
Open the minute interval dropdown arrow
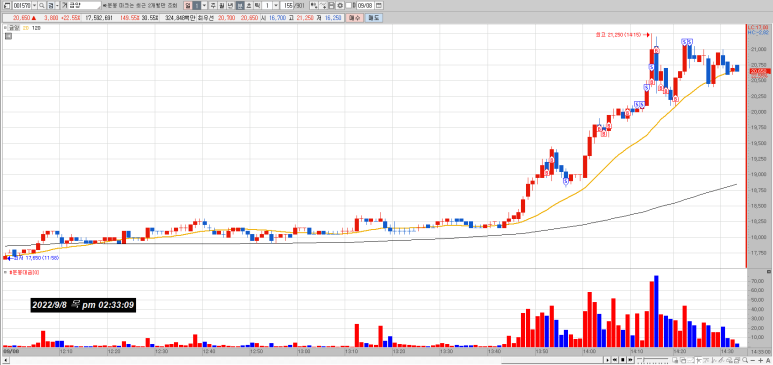coord(276,5)
